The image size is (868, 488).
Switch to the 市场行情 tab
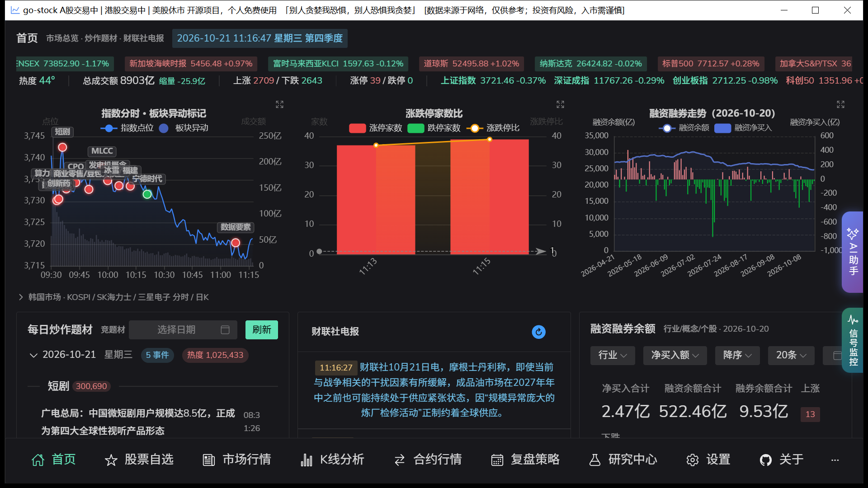click(x=237, y=460)
